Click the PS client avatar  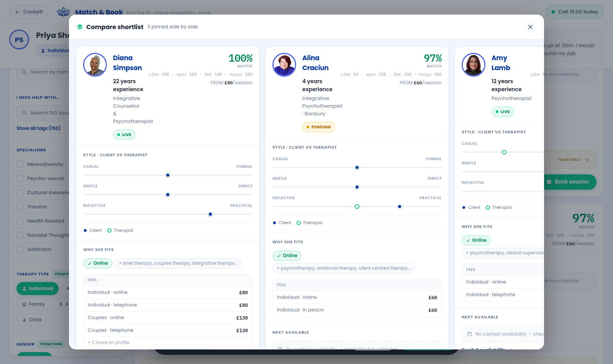tap(19, 39)
